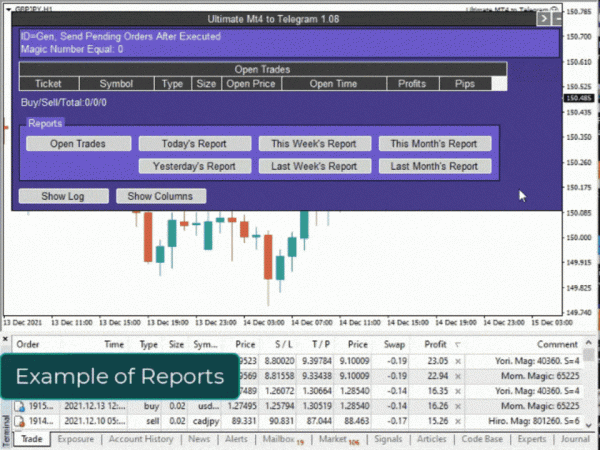Close the order with profit 23.05
Screen dimensions: 600x450
458,361
